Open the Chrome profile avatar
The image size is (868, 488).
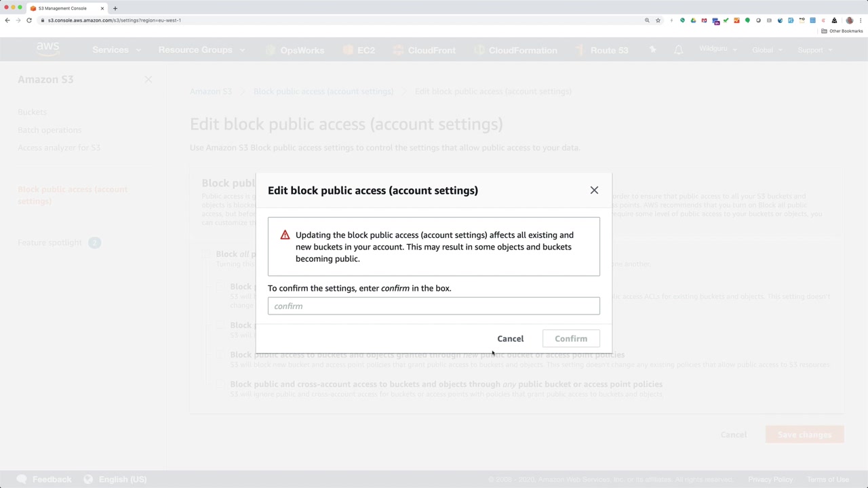pyautogui.click(x=850, y=20)
